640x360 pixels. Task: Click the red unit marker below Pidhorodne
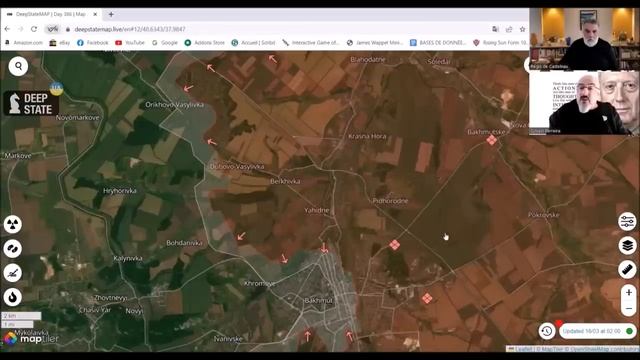click(x=394, y=245)
